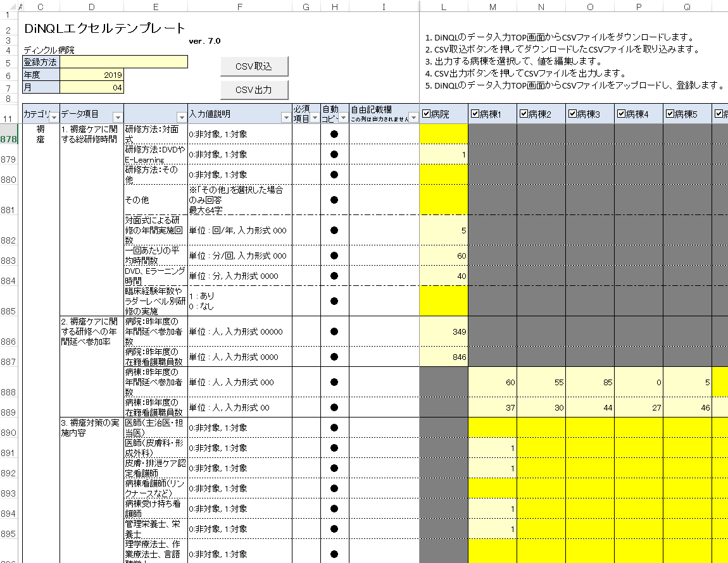Open the 自由記載欄 filter dropdown
728x563 pixels.
tap(413, 118)
